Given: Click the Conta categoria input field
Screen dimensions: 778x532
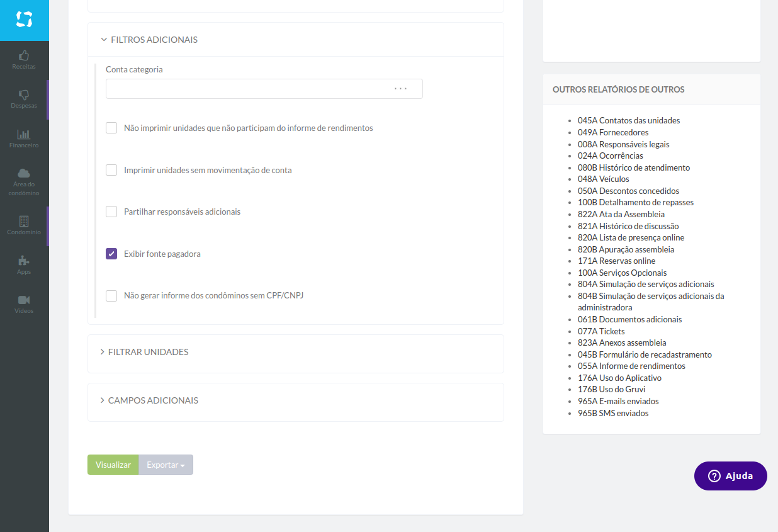Looking at the screenshot, I should pyautogui.click(x=264, y=89).
